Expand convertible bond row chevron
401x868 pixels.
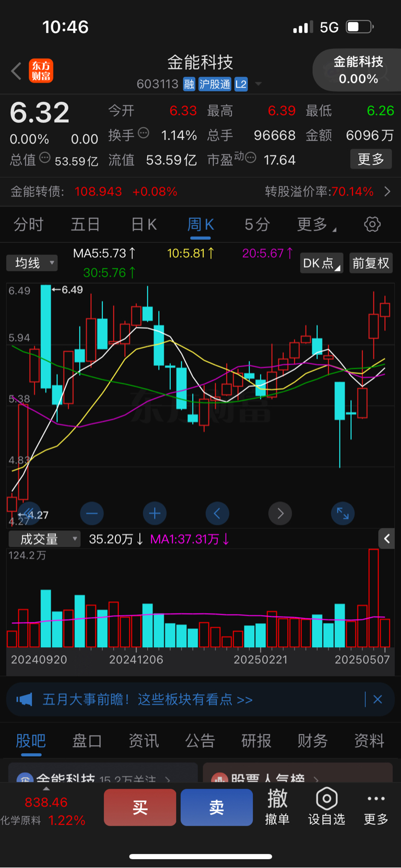pos(387,192)
